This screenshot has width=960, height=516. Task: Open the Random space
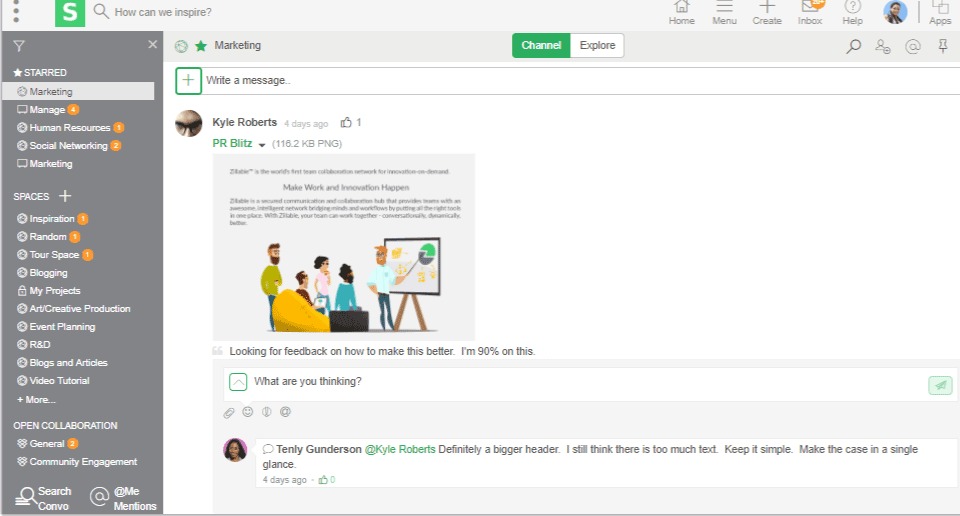click(x=48, y=236)
